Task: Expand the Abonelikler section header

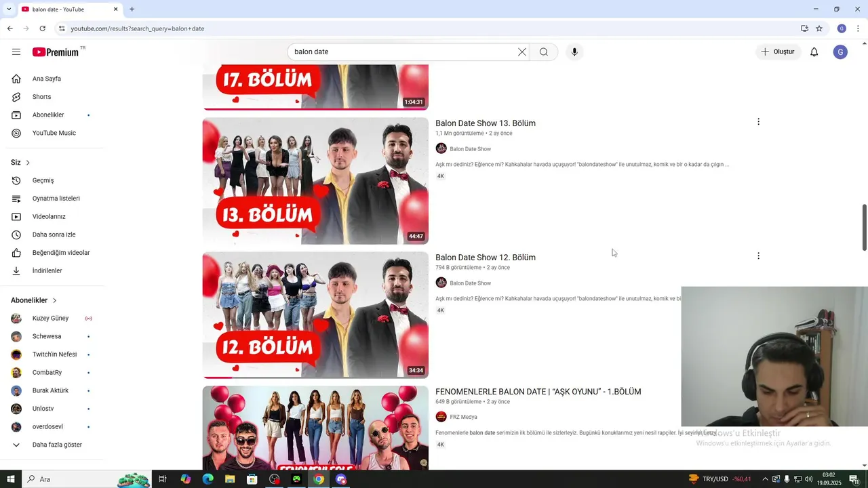Action: (x=34, y=300)
